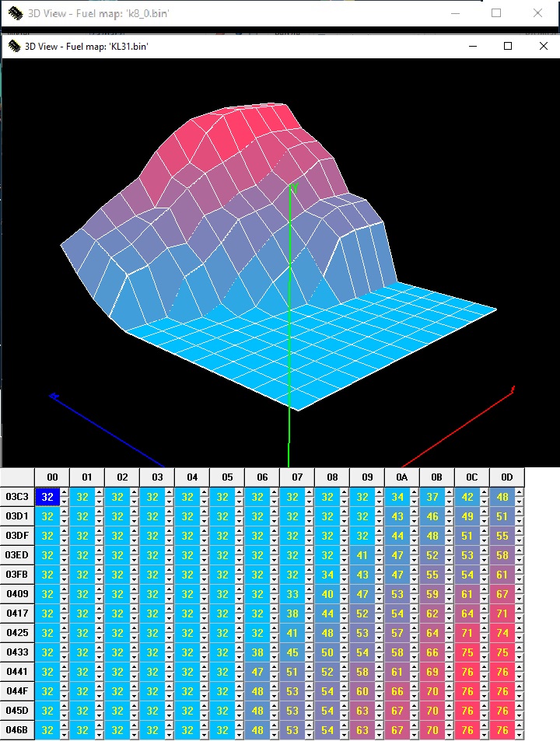
Task: Click the chip icon in the KL31.bin title bar
Action: pos(15,47)
